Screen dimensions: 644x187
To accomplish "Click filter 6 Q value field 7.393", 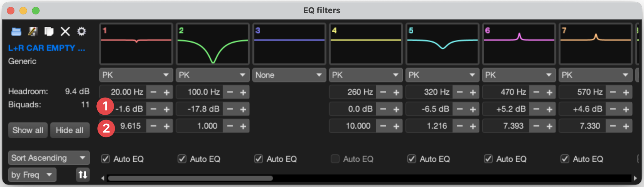I will (506, 126).
